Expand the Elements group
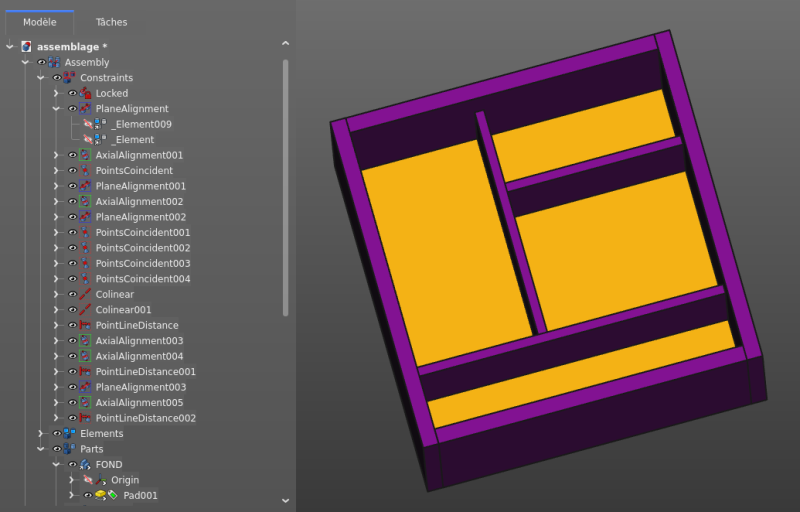 click(x=40, y=433)
